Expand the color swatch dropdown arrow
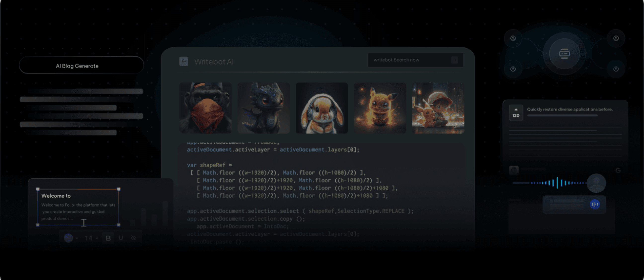The image size is (644, 280). coord(77,238)
